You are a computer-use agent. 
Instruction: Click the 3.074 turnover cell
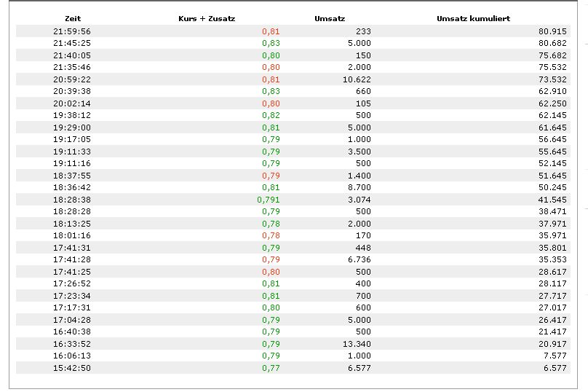(359, 200)
